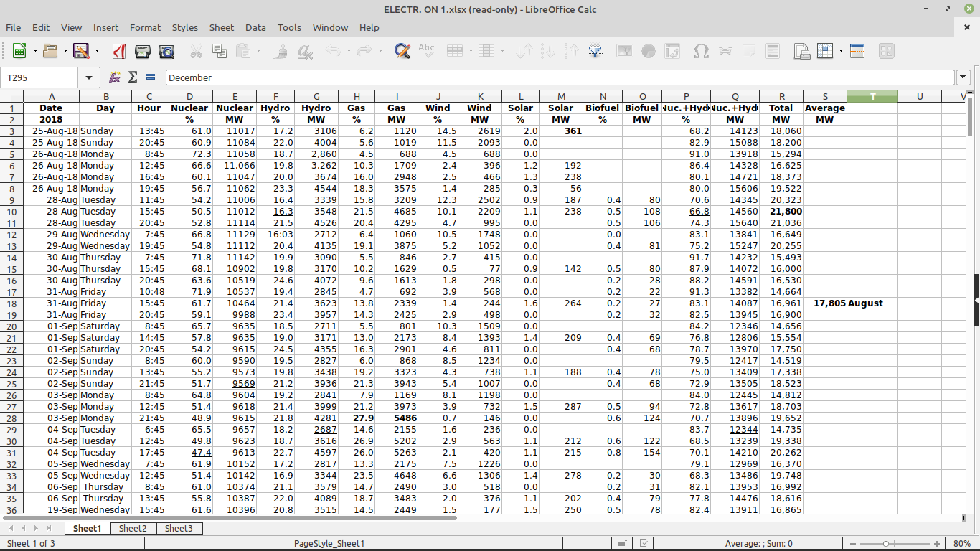The image size is (980, 551).
Task: Click the Sort icon
Action: click(x=524, y=51)
